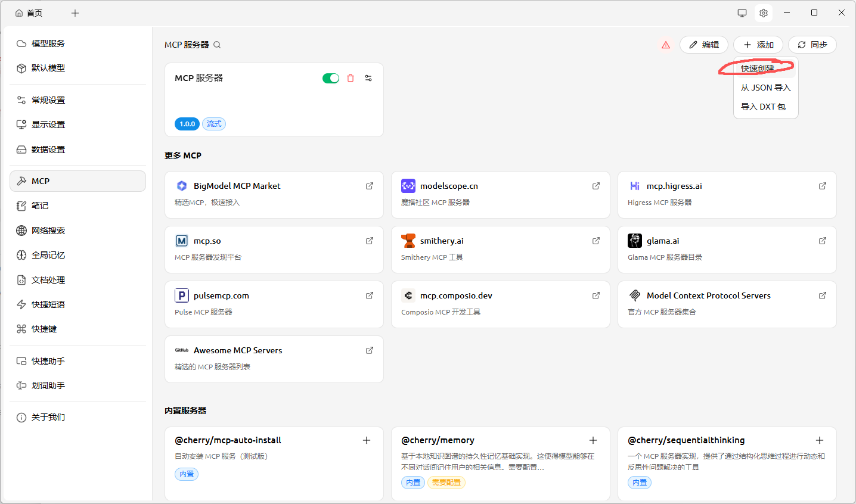
Task: Click 内置 tag on @cherry/mcp-auto-install
Action: tap(187, 474)
